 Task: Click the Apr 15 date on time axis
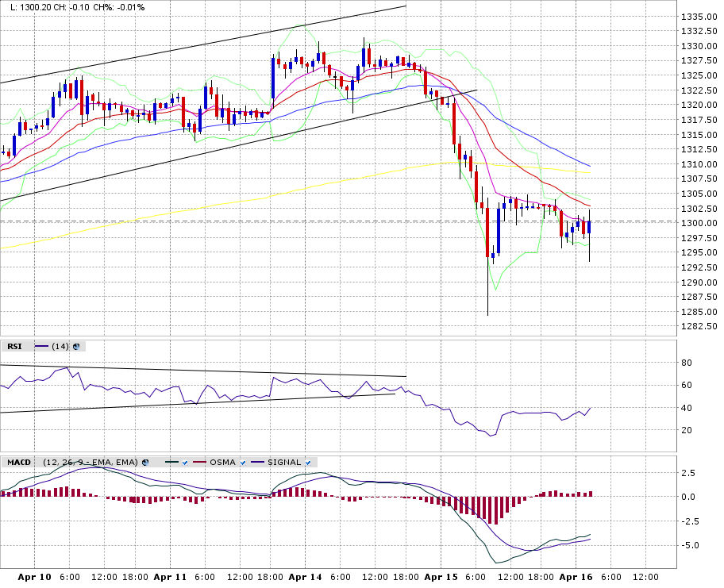click(441, 577)
